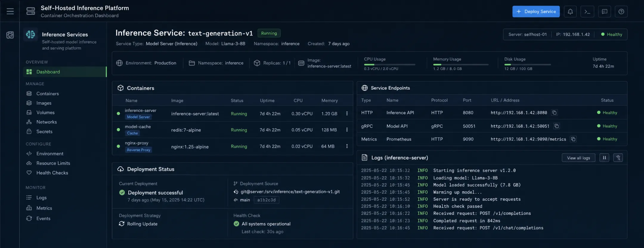This screenshot has width=644, height=248.
Task: Copy the Prometheus metrics URL
Action: click(x=573, y=139)
